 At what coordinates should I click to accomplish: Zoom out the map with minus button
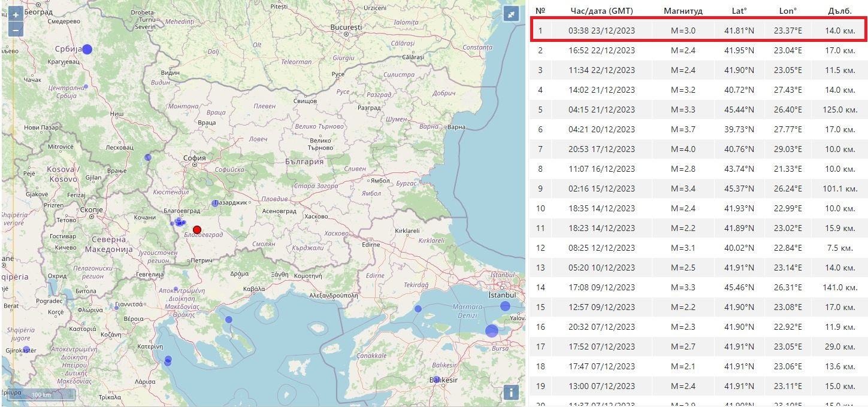click(x=16, y=29)
